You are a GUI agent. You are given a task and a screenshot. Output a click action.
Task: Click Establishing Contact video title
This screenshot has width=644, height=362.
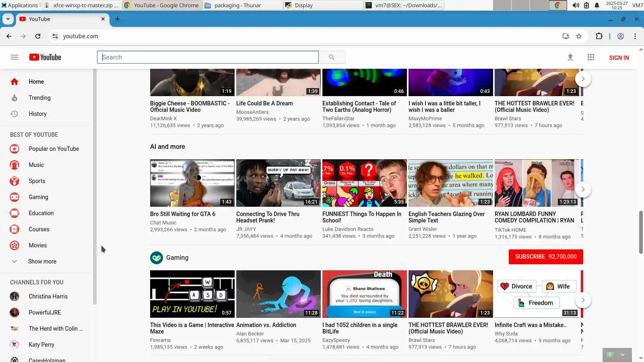359,107
